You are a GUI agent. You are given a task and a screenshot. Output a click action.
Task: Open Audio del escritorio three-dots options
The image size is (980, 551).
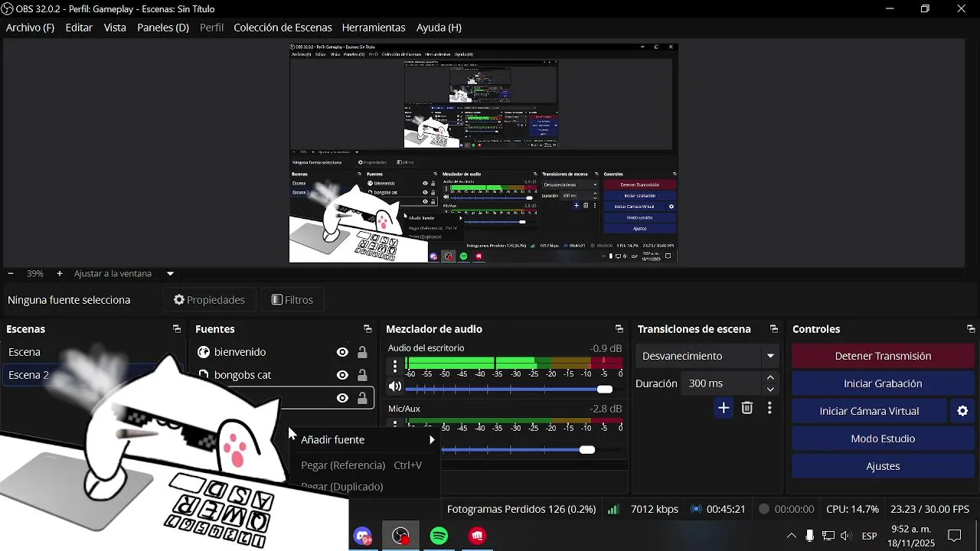pyautogui.click(x=395, y=366)
